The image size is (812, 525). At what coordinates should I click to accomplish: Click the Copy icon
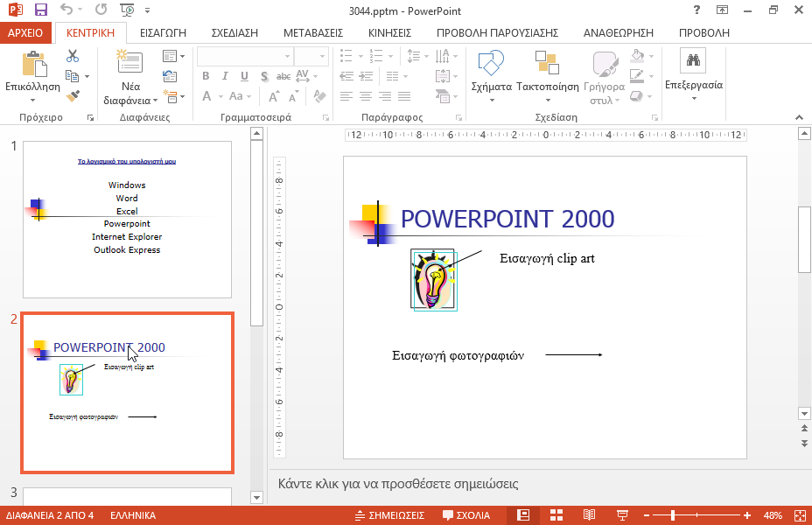(72, 77)
